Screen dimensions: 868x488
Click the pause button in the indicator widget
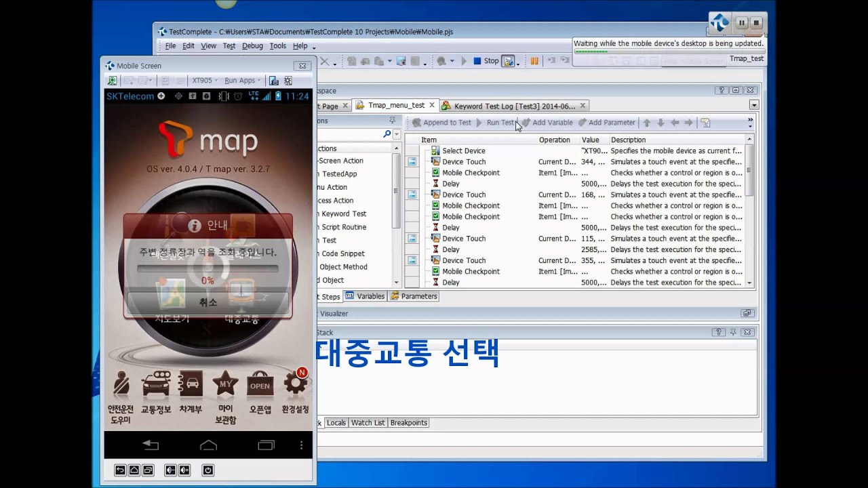pyautogui.click(x=742, y=23)
